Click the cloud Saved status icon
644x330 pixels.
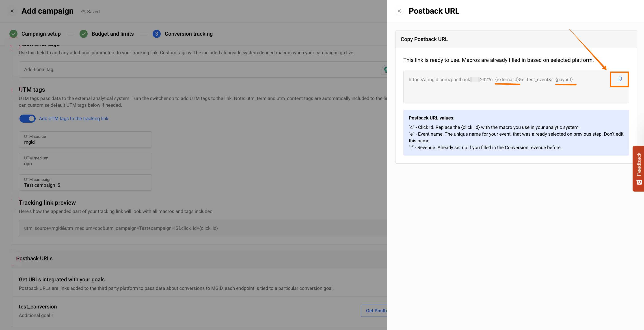[x=83, y=12]
